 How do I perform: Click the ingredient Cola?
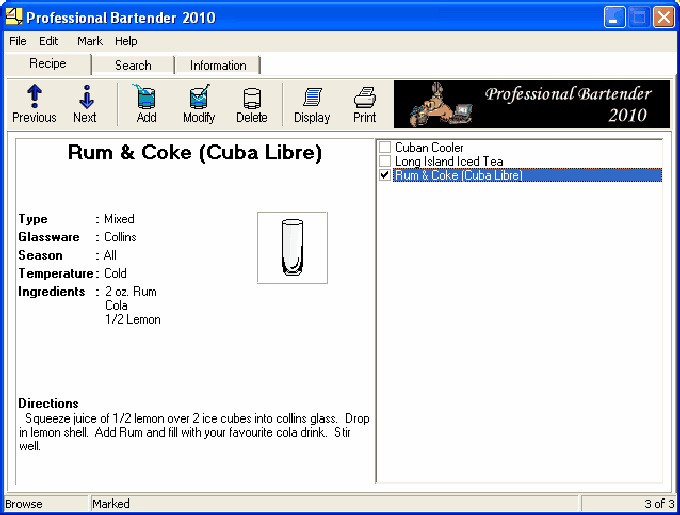coord(116,305)
